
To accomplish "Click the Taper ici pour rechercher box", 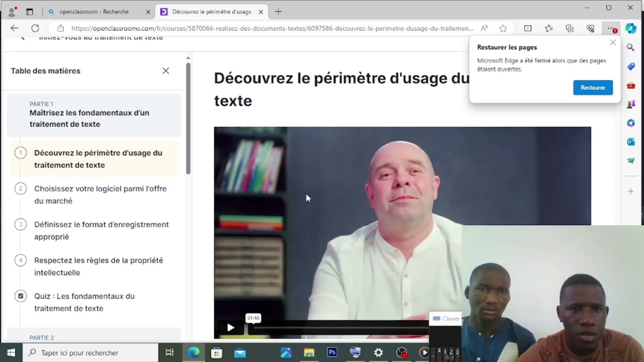I will [x=91, y=352].
